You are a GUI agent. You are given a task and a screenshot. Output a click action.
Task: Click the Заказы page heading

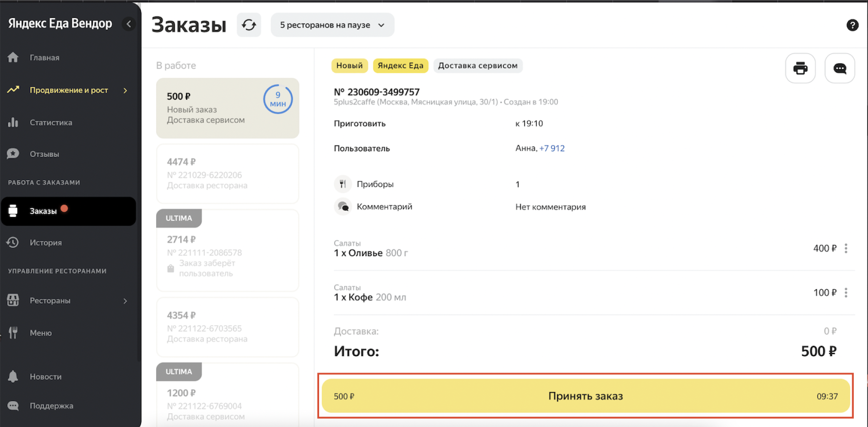click(x=189, y=25)
